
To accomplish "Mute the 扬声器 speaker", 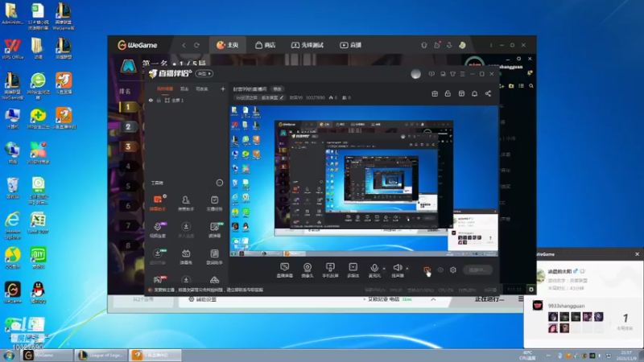I will pyautogui.click(x=397, y=270).
